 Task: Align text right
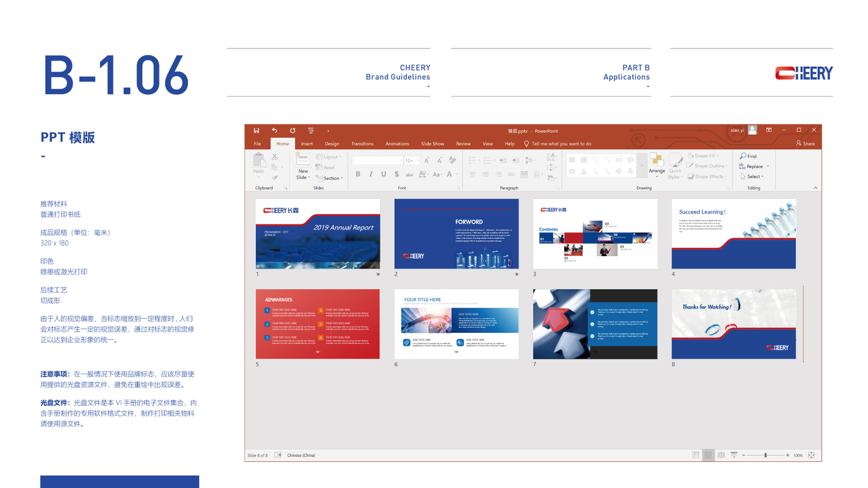click(x=498, y=174)
